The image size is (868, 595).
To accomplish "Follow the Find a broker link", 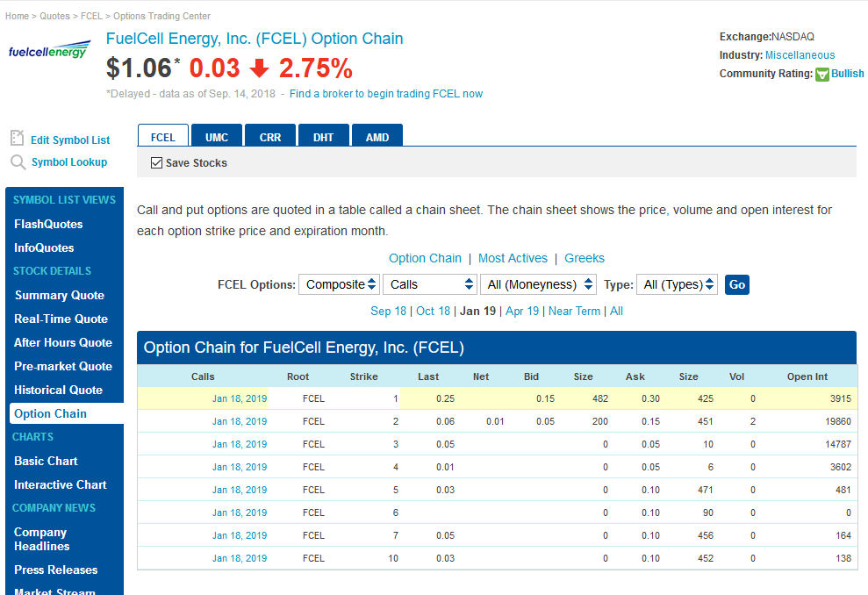I will coord(386,94).
